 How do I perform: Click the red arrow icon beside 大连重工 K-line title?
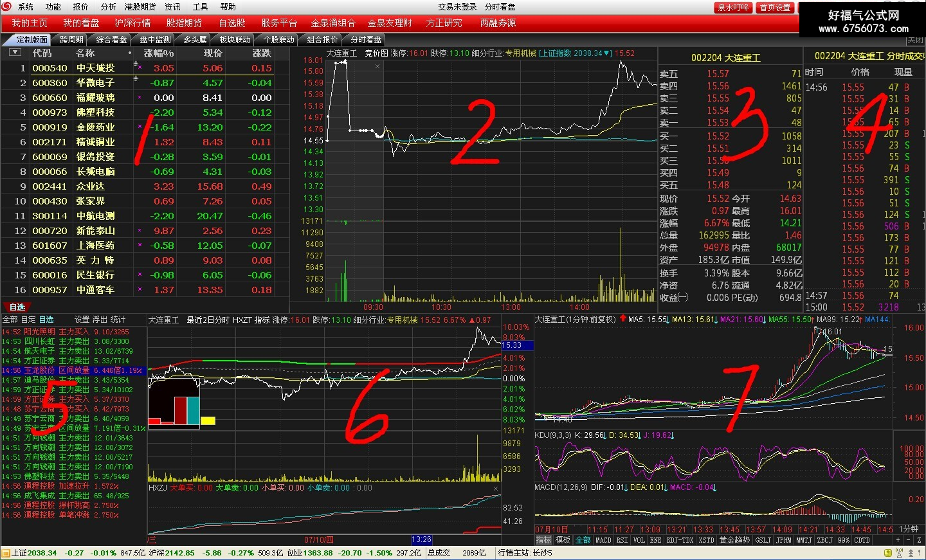pos(622,319)
